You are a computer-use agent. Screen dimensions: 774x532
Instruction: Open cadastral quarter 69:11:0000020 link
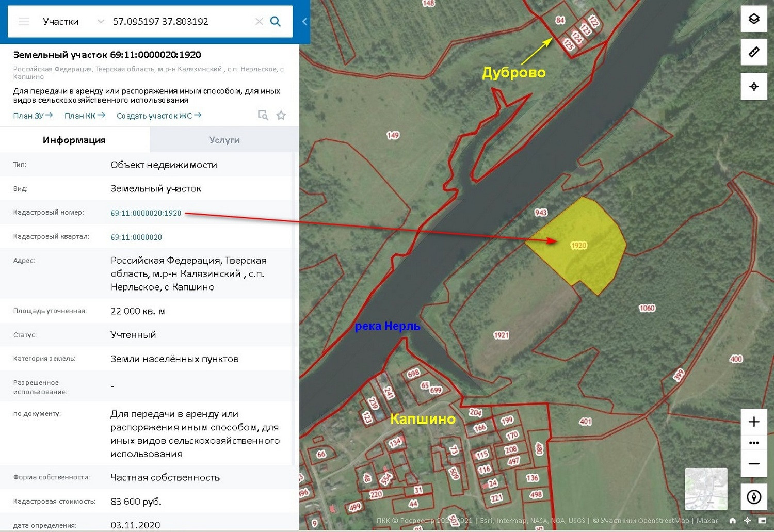click(x=136, y=237)
